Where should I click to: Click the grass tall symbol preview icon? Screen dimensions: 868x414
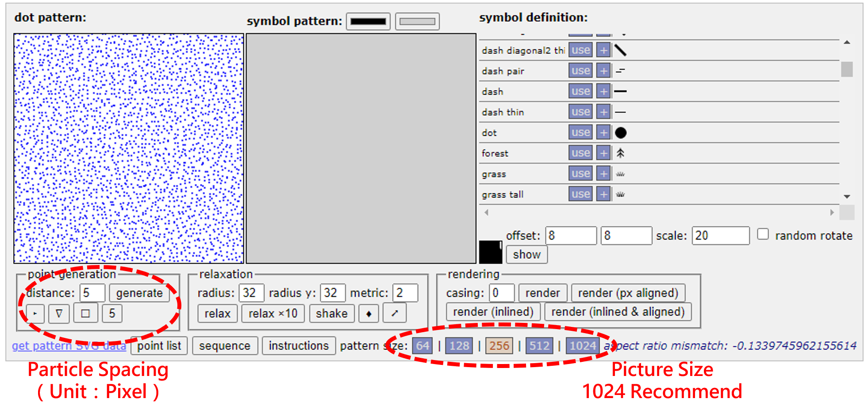(620, 194)
